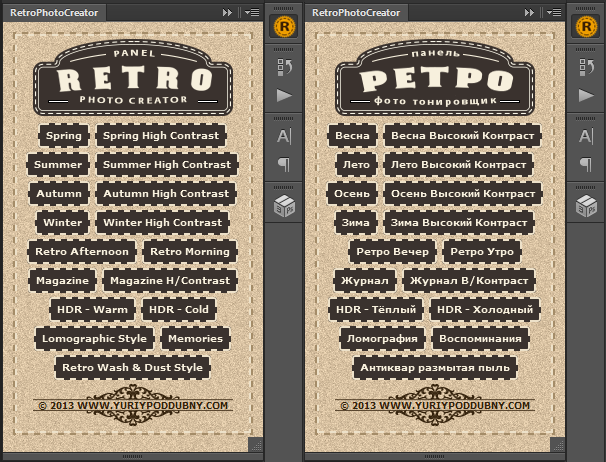The height and width of the screenshot is (462, 606).
Task: Click the RetroPhotoCreator icon in the right dock
Action: coord(584,28)
